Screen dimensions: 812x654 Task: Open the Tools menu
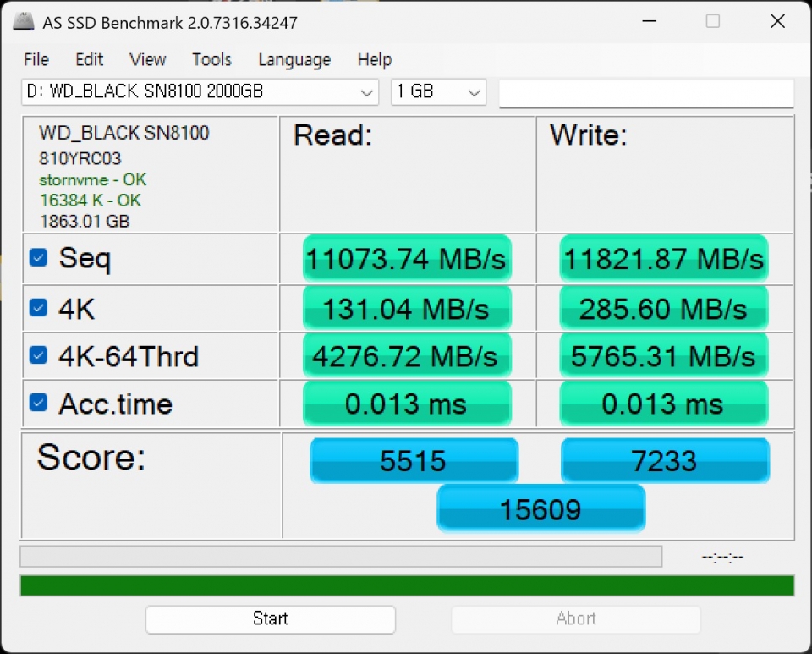coord(211,59)
